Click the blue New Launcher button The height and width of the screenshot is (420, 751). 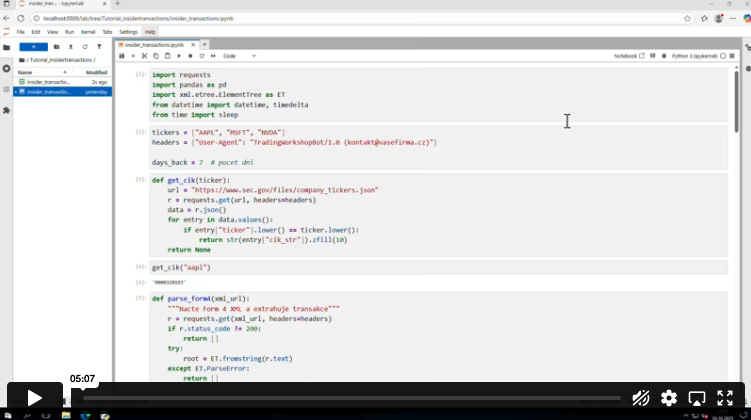point(33,46)
